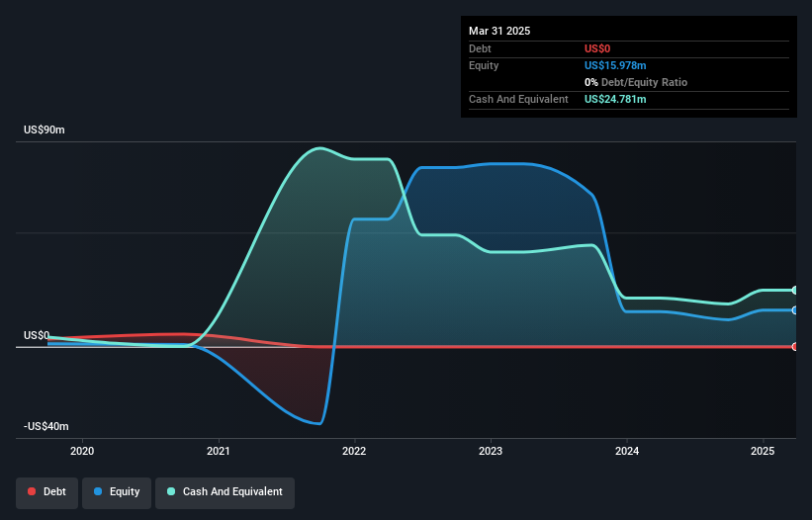The image size is (812, 520).
Task: Click the 2022 x-axis label
Action: tap(354, 451)
